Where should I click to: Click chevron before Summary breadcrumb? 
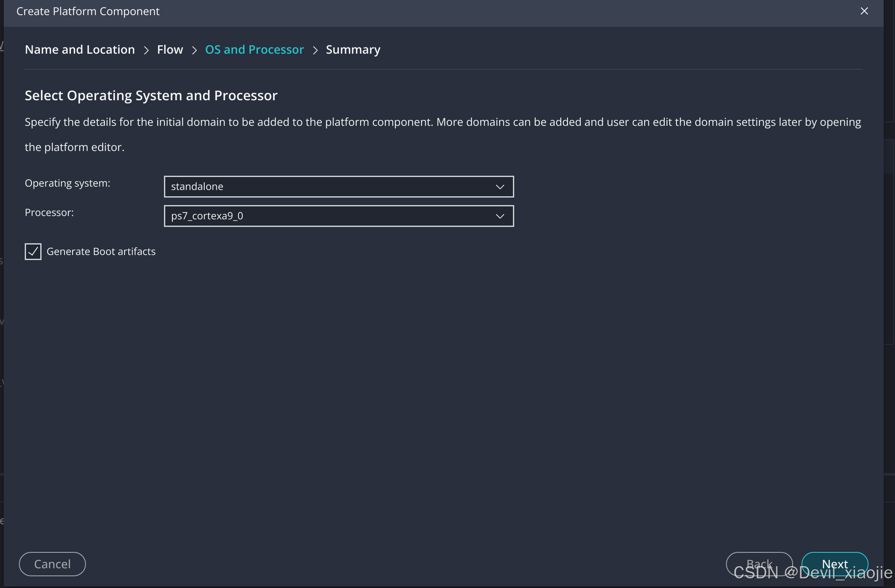pyautogui.click(x=315, y=50)
